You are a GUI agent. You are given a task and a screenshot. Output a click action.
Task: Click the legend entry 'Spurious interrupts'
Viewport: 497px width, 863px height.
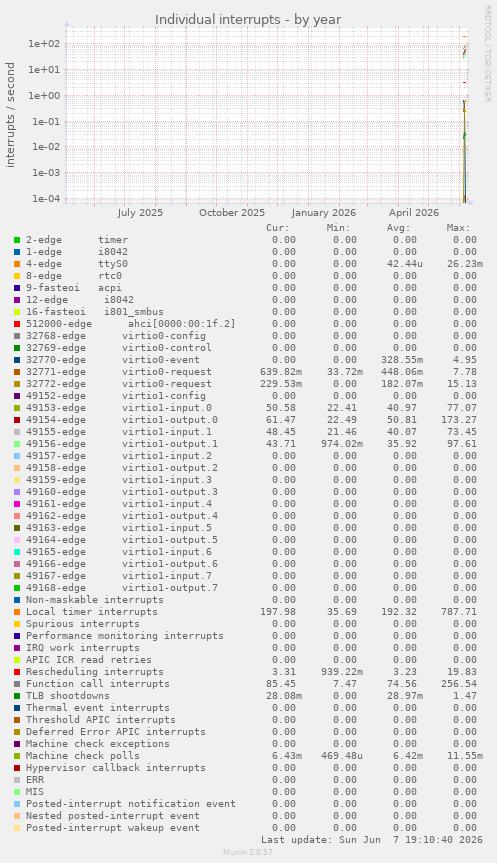[83, 624]
